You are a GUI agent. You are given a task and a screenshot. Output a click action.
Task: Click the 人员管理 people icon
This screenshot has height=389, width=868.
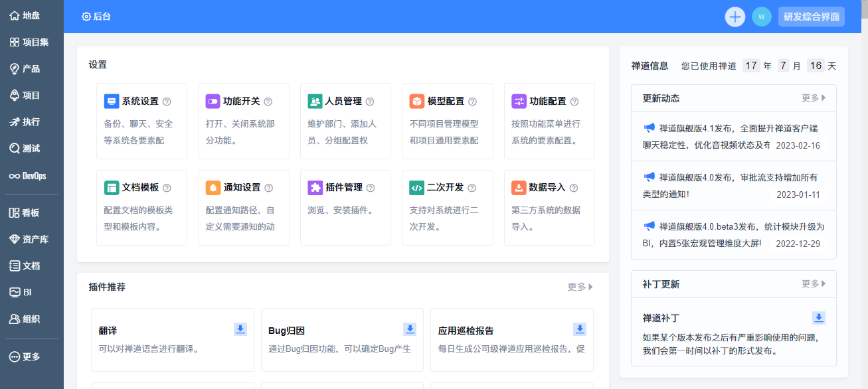(x=315, y=102)
